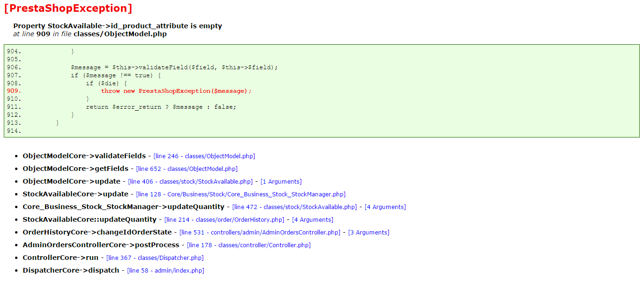Click StockAvailableCore::updateQuantity stack entry
Image resolution: width=644 pixels, height=291 pixels.
point(90,219)
